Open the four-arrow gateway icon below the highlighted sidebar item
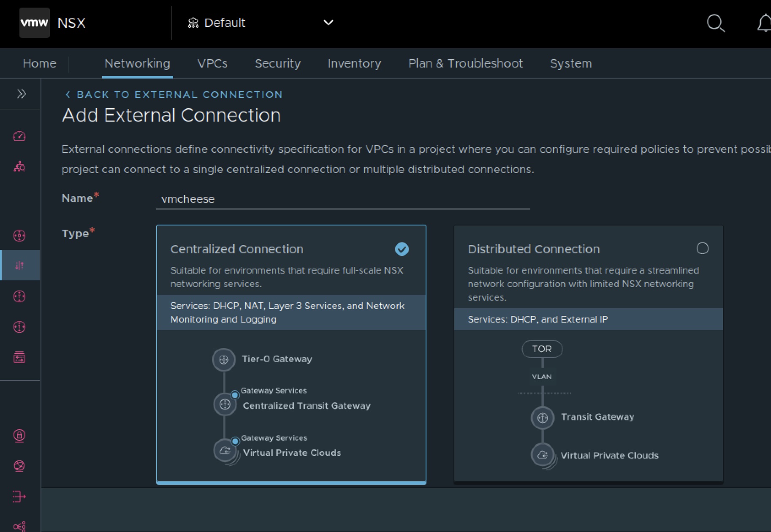771x532 pixels. point(19,296)
